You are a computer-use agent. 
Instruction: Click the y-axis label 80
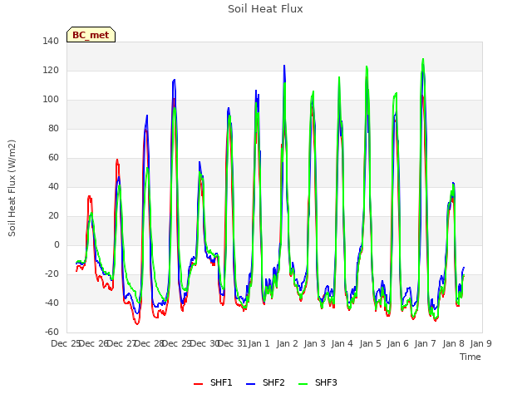click(x=53, y=128)
